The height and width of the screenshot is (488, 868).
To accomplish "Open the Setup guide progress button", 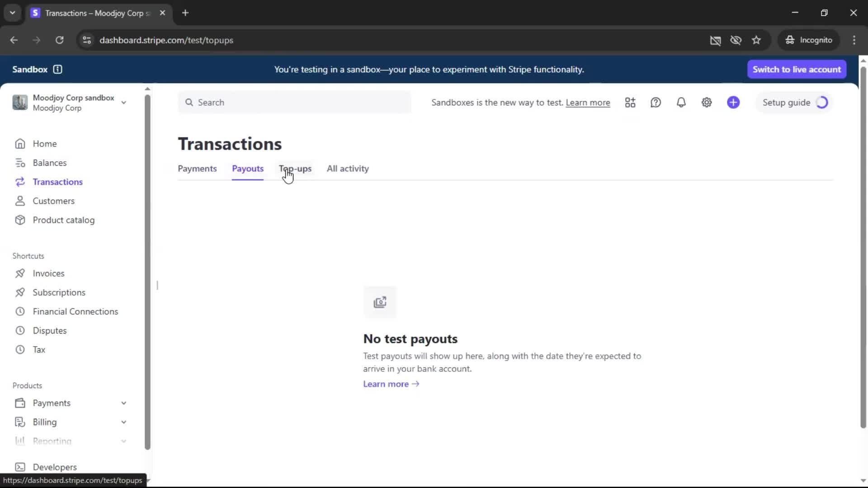I will (794, 103).
